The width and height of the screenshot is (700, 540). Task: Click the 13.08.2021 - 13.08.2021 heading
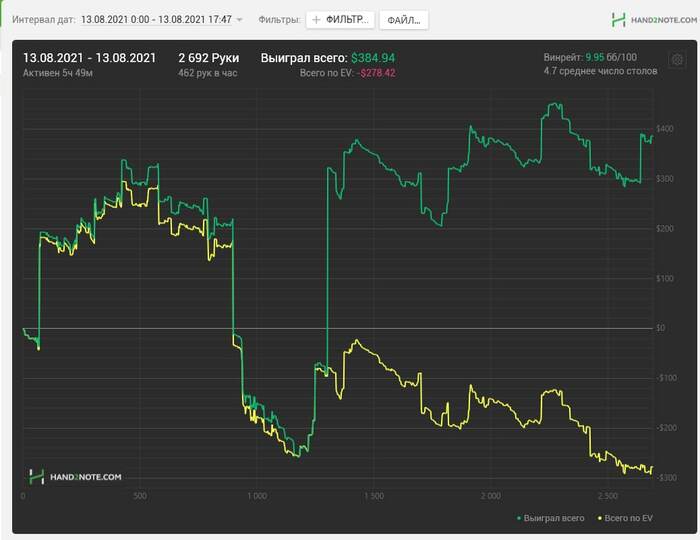(x=89, y=58)
